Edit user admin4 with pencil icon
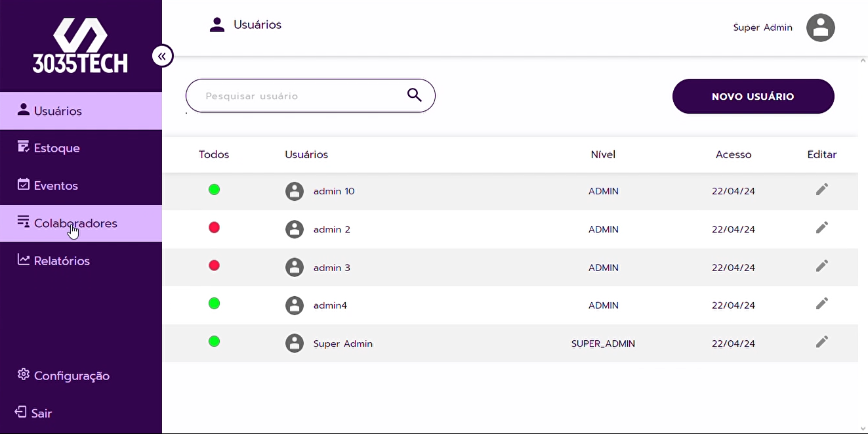The width and height of the screenshot is (868, 434). point(822,303)
